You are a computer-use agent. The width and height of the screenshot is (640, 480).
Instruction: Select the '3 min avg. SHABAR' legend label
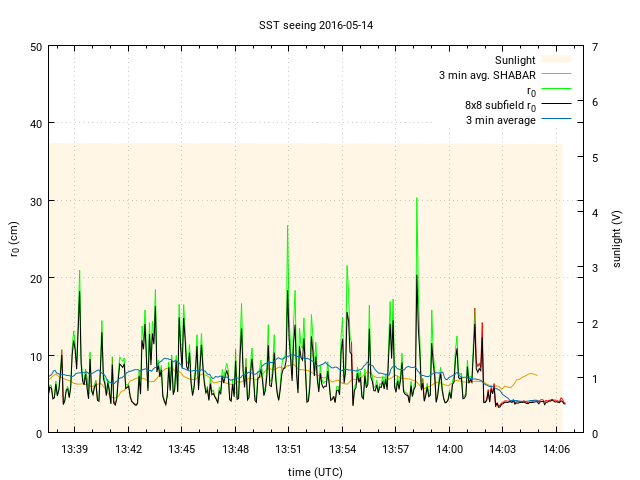pyautogui.click(x=487, y=75)
